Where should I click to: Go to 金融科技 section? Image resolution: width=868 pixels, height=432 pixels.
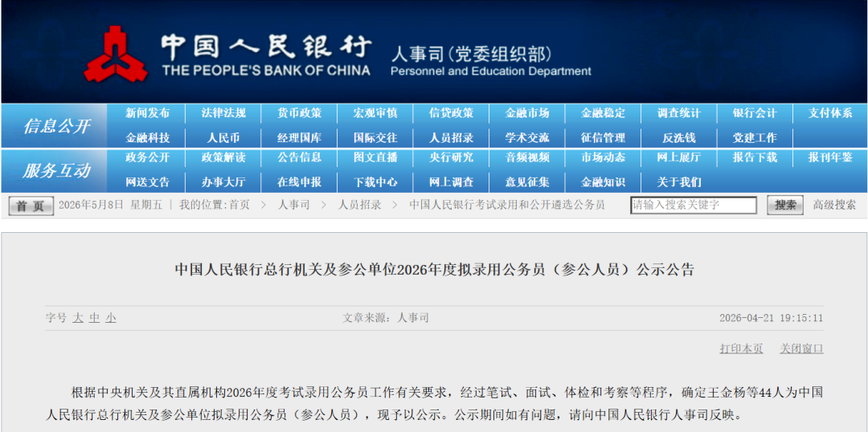coord(147,138)
